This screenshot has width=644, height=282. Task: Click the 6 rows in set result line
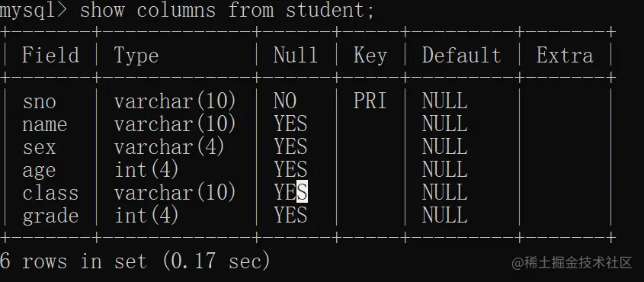135,261
